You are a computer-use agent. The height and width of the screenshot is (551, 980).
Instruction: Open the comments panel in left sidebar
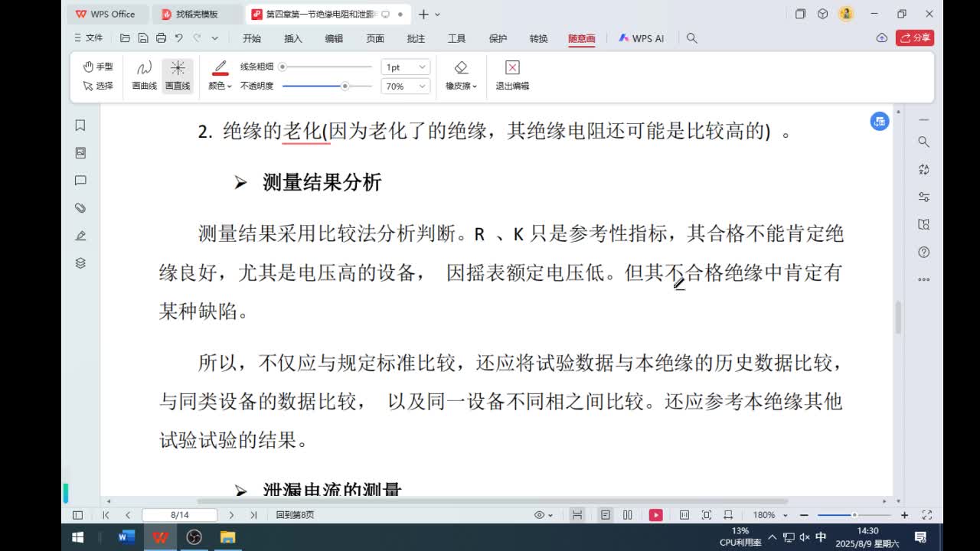tap(80, 181)
